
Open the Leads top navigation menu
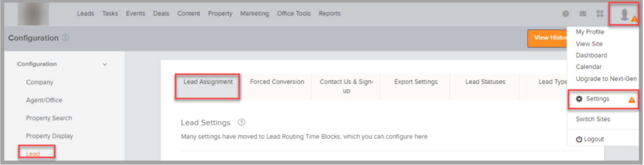point(85,14)
